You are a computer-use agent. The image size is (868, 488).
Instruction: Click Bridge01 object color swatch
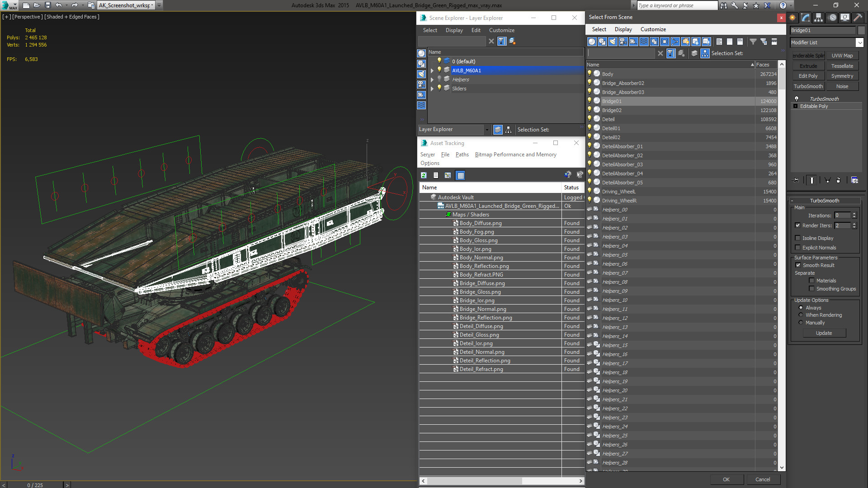click(861, 30)
